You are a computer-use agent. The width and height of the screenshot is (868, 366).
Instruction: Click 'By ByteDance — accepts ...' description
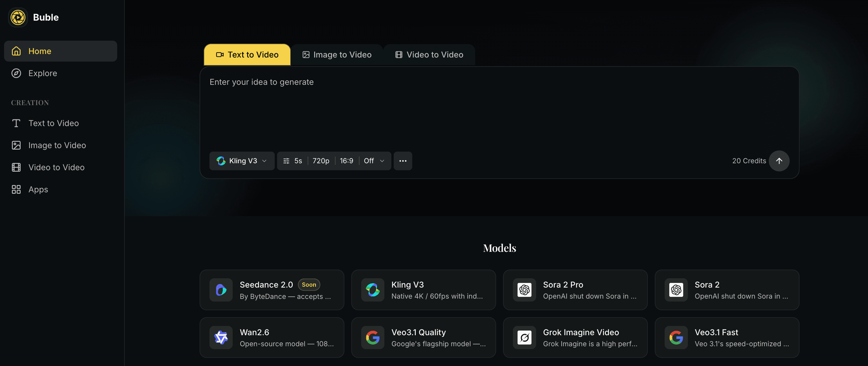click(x=285, y=297)
